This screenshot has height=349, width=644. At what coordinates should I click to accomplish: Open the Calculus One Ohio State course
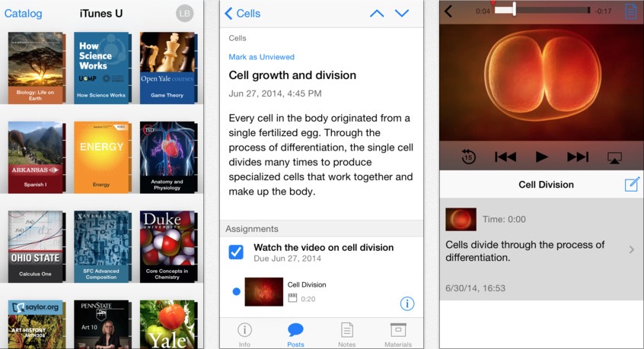[36, 246]
